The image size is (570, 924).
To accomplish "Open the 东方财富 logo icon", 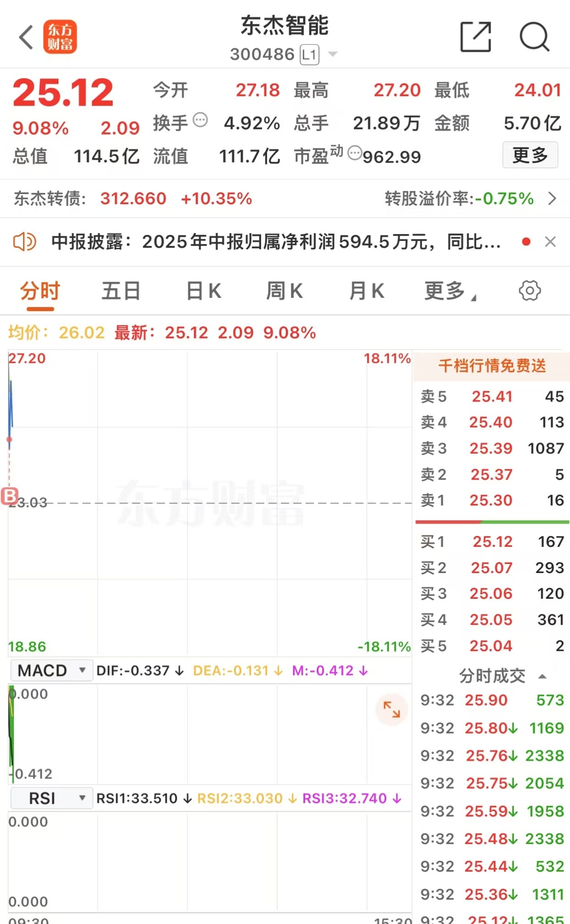I will pyautogui.click(x=60, y=37).
